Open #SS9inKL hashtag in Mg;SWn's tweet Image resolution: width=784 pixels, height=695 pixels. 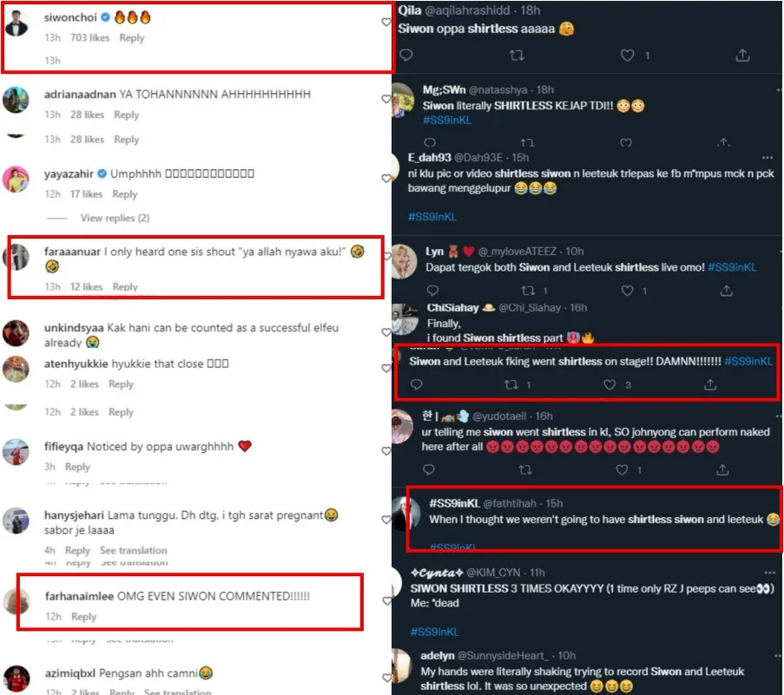[x=446, y=120]
